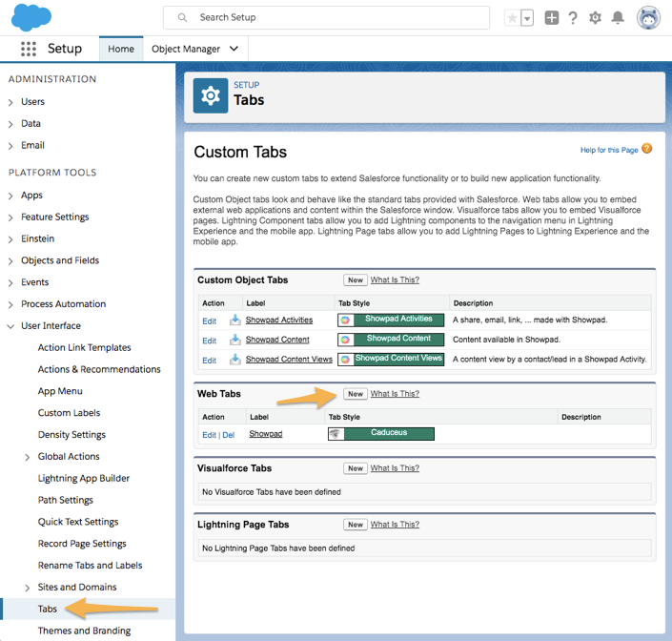Open the Showpad Activities label link

[x=278, y=320]
